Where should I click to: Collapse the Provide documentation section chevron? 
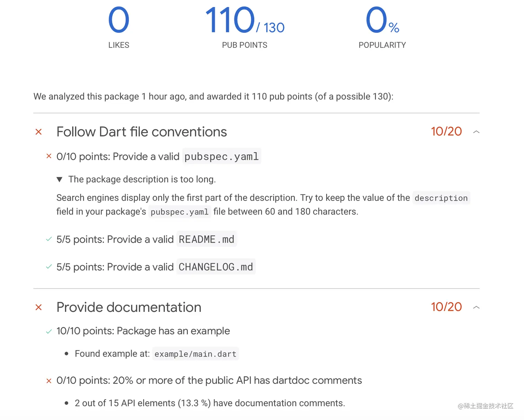tap(476, 307)
